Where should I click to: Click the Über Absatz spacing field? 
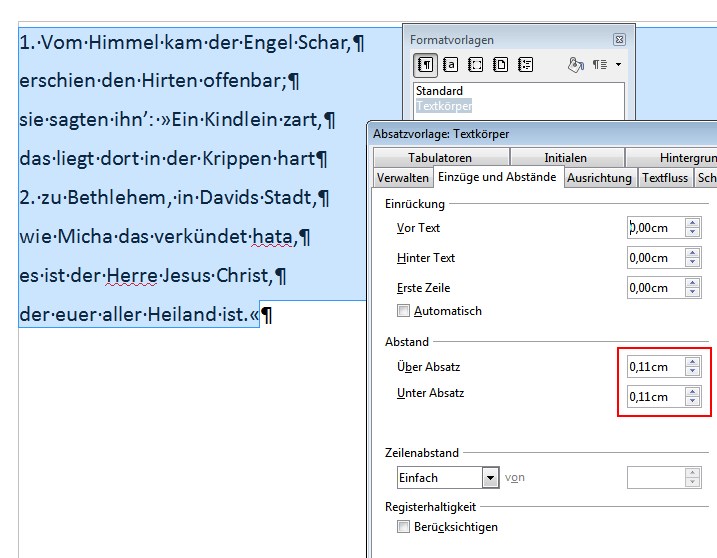click(656, 367)
